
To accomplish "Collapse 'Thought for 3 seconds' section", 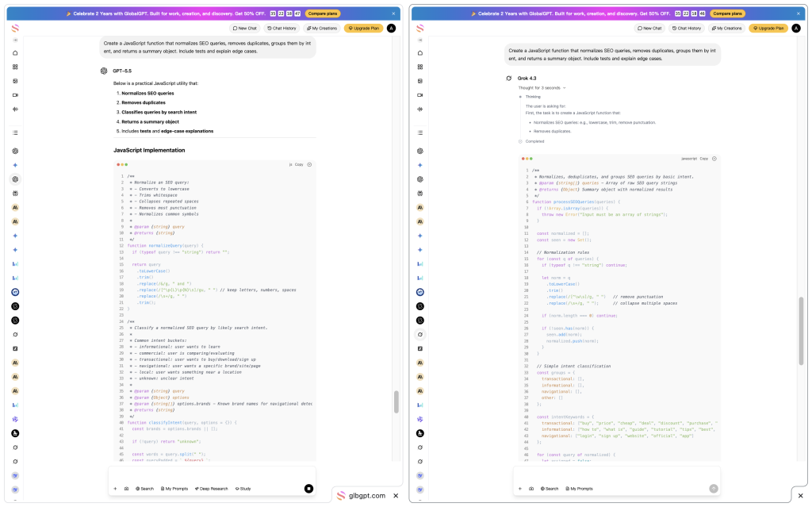I will click(542, 87).
